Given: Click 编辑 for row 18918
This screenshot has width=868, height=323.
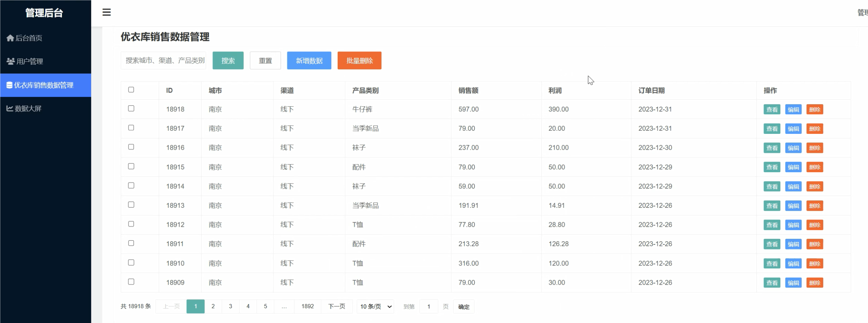Looking at the screenshot, I should pos(793,110).
